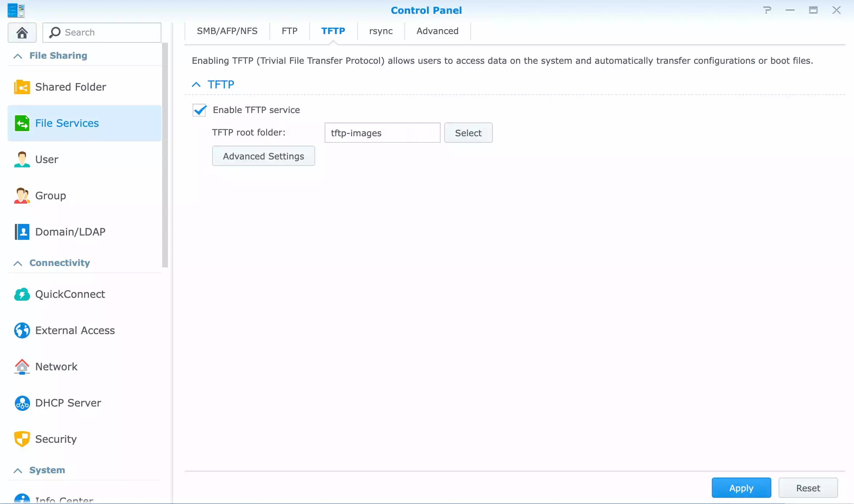Open Shared Folder icon in sidebar

[x=22, y=87]
